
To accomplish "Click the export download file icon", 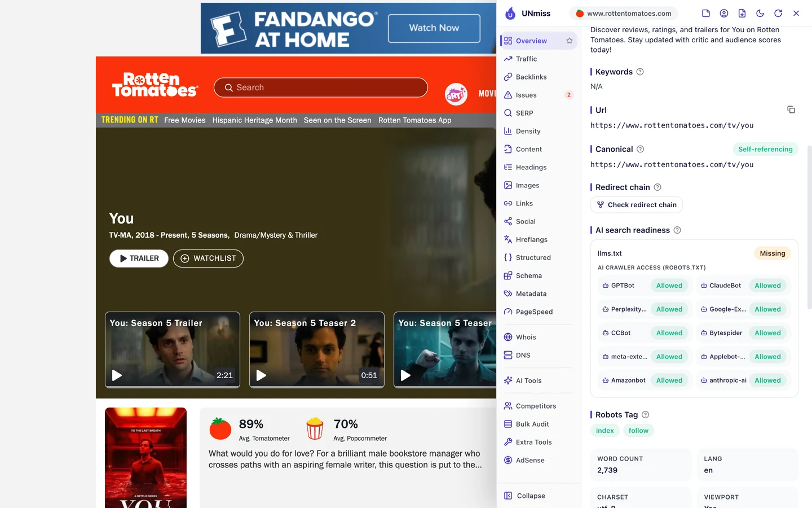I will coord(742,14).
